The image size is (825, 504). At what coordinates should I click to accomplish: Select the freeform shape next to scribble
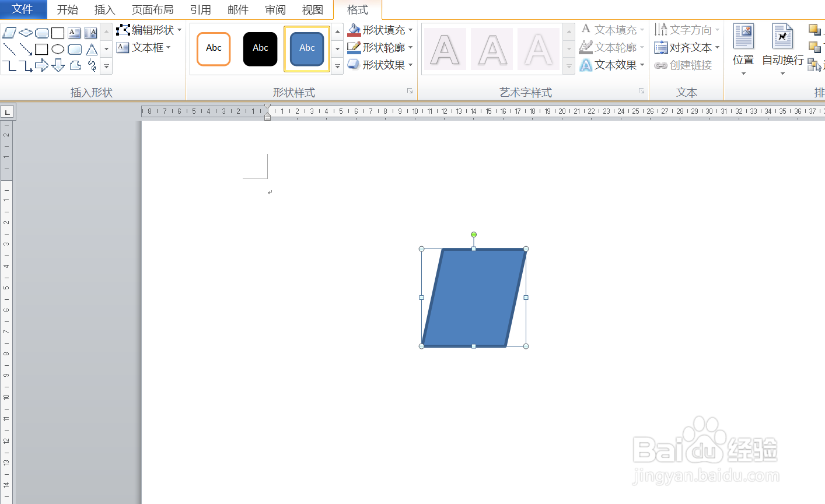click(75, 65)
